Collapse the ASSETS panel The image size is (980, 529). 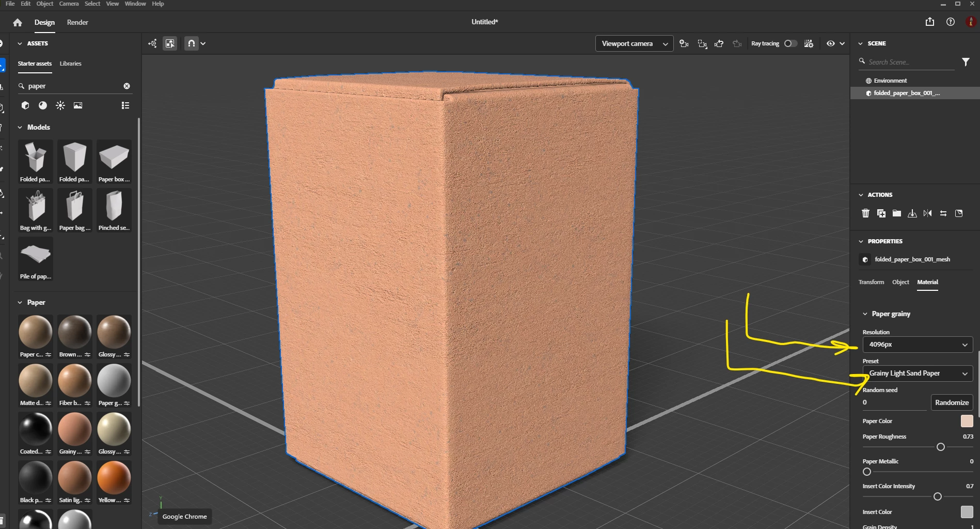click(20, 43)
